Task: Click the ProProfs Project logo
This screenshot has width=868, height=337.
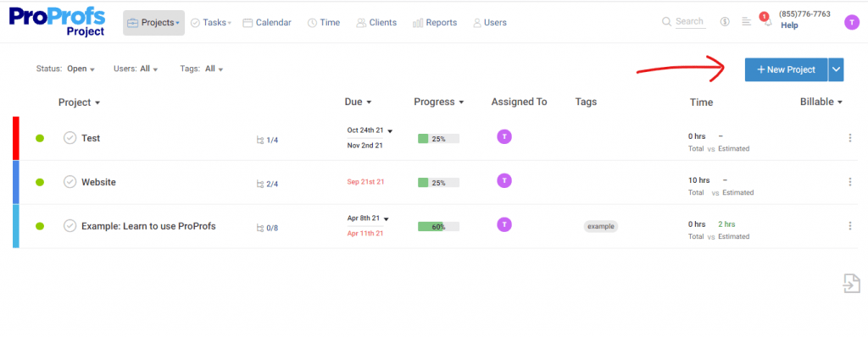Action: 57,21
